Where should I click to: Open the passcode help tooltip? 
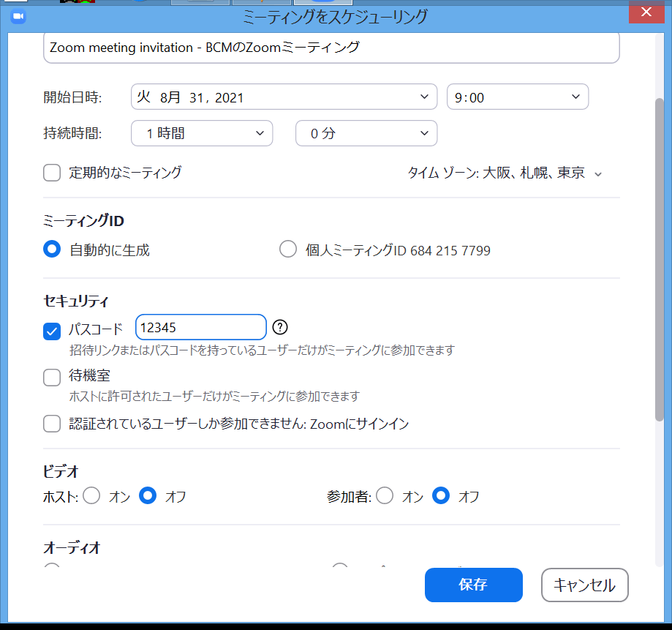pos(280,327)
